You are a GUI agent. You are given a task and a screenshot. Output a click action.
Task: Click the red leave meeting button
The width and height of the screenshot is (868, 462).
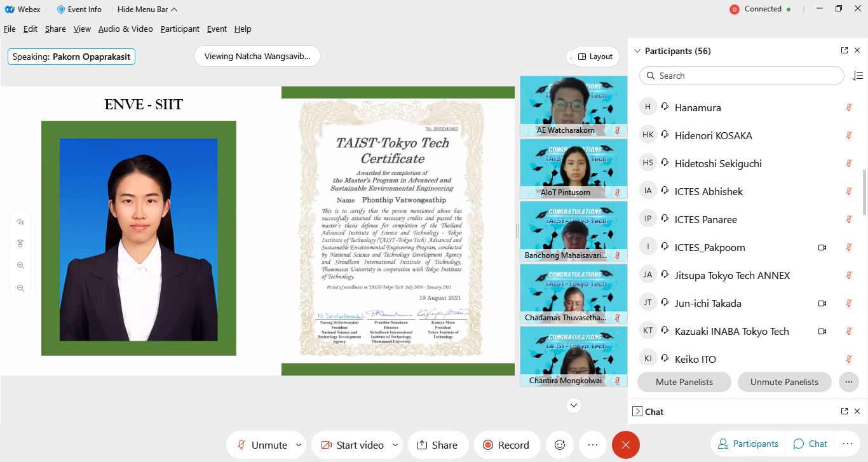point(625,445)
